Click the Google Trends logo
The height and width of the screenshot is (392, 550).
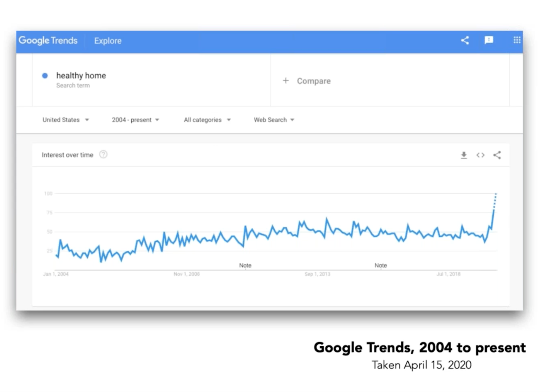coord(48,41)
